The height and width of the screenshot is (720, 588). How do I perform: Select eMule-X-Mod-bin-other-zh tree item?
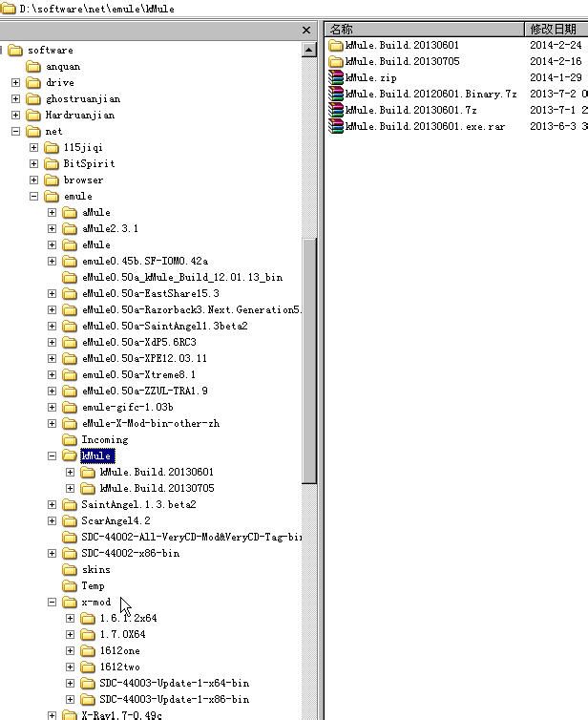coord(151,423)
